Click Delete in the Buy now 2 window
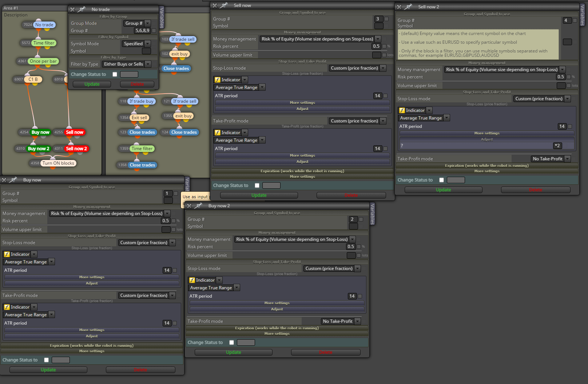This screenshot has width=588, height=384. (x=326, y=352)
